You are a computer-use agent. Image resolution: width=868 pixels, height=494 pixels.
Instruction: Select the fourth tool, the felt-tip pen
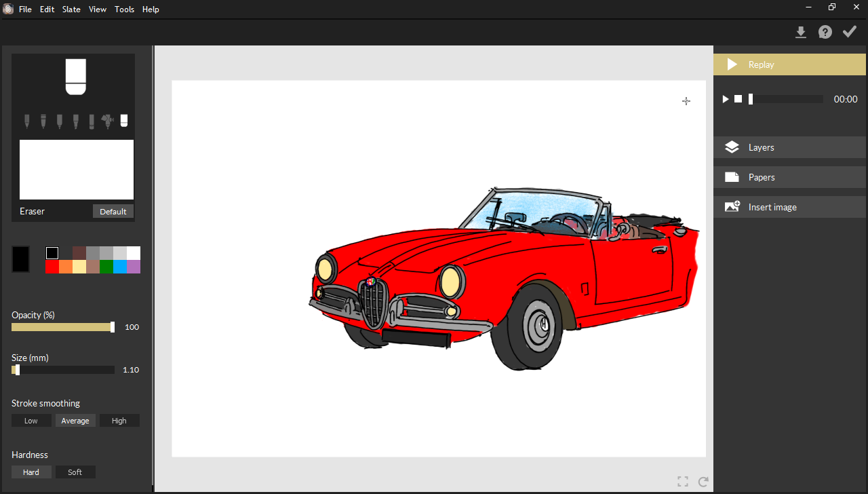(76, 121)
